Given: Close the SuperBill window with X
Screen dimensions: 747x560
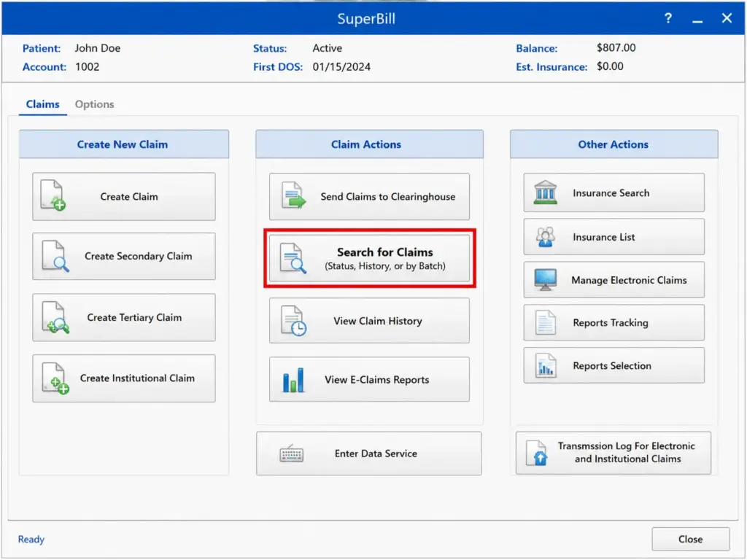Looking at the screenshot, I should click(x=727, y=18).
